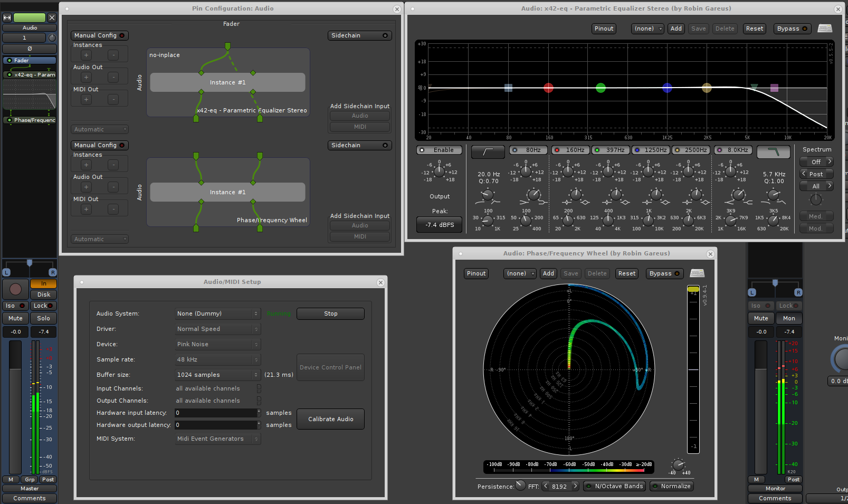Screen dimensions: 848x504
Task: Click the high-pass filter shape icon
Action: [487, 151]
